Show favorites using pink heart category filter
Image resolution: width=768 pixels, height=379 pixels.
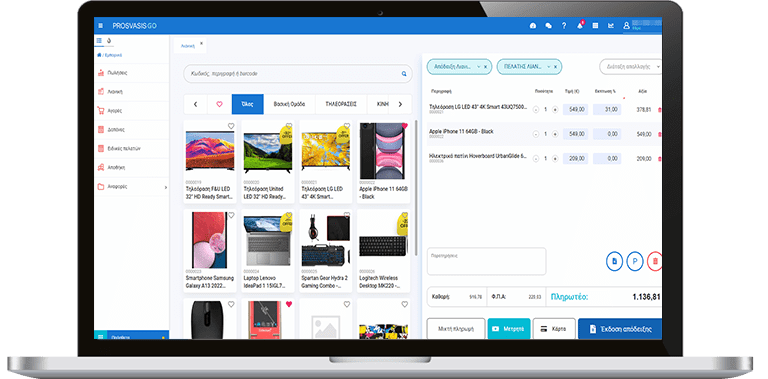pos(219,104)
